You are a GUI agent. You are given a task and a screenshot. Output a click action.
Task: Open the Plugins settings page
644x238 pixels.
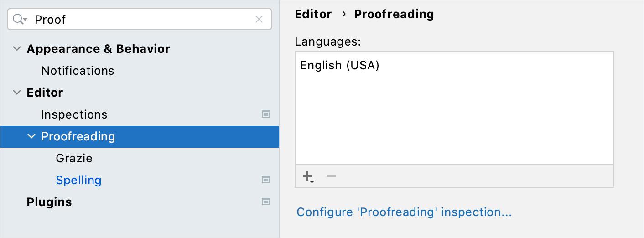(x=49, y=202)
